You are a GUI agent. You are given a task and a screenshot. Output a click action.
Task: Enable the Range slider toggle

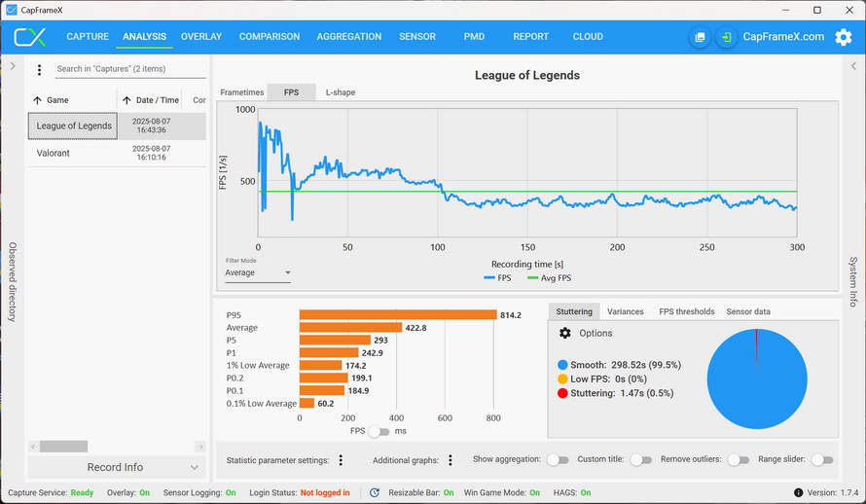pos(822,460)
